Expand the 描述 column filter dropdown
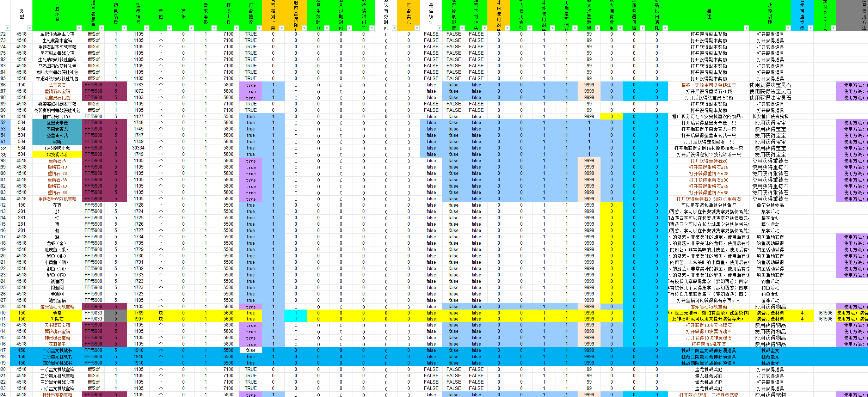Screen dimensions: 868x397 click(x=746, y=28)
